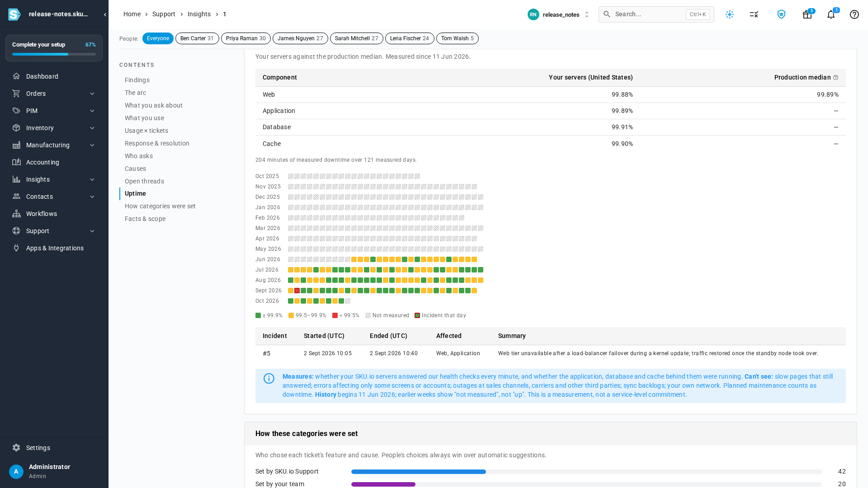Open Accounting in the sidebar
This screenshot has height=488, width=868.
point(54,162)
